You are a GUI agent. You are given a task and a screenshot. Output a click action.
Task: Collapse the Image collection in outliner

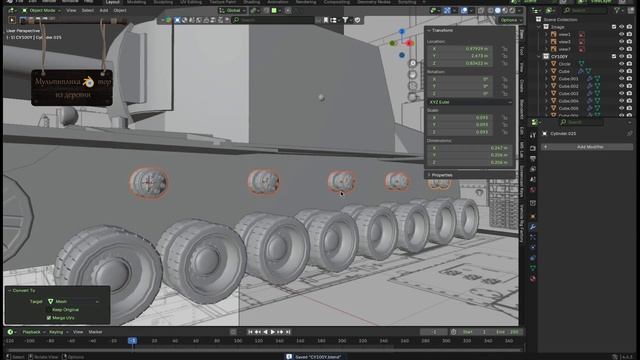coord(539,27)
